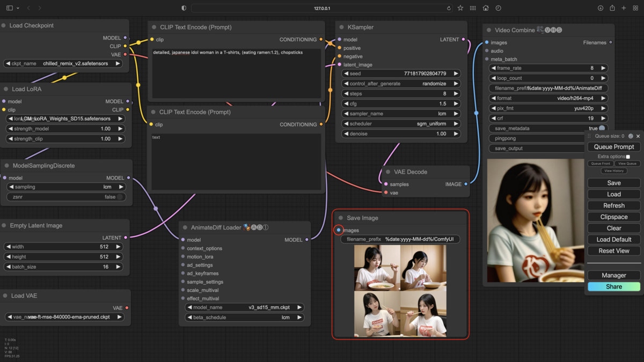The image size is (644, 362).
Task: Open View History
Action: [614, 171]
